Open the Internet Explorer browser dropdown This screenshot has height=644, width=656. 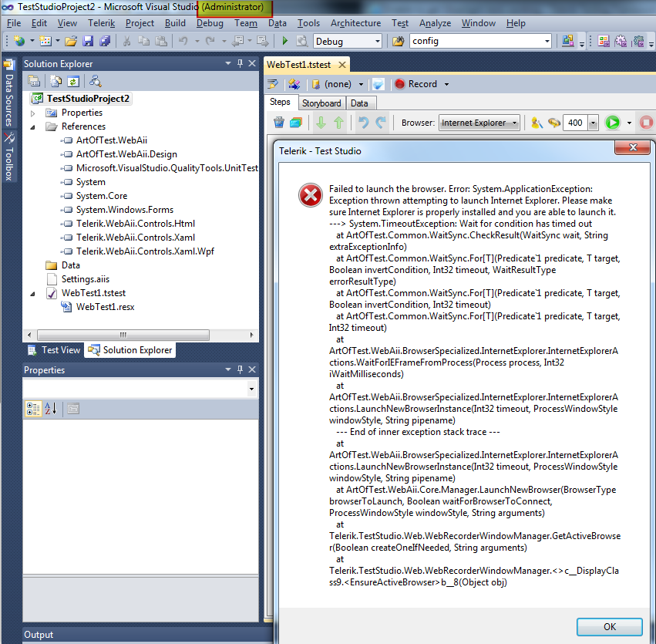point(515,123)
